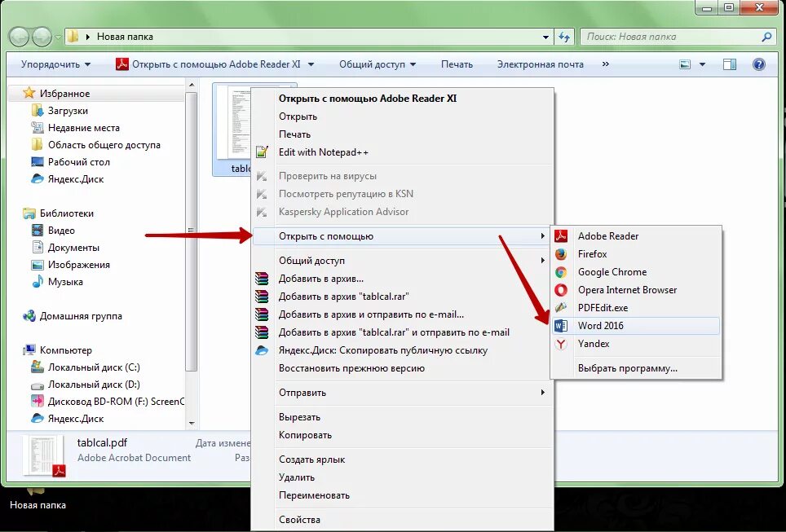
Task: Click the Forward navigation button
Action: (42, 37)
